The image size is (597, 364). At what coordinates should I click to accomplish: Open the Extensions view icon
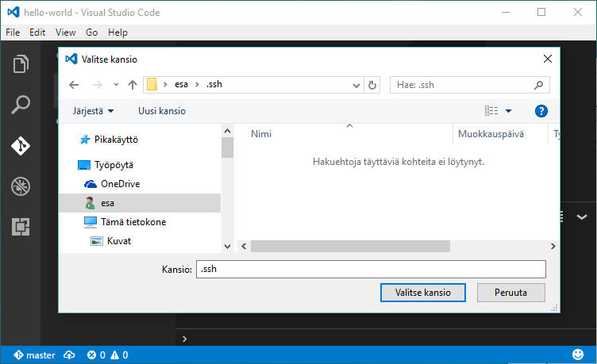point(21,227)
